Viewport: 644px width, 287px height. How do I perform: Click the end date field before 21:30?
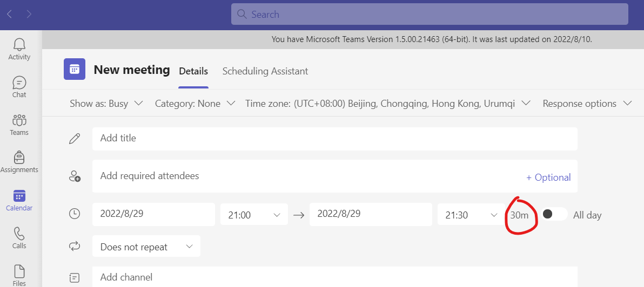(x=371, y=214)
